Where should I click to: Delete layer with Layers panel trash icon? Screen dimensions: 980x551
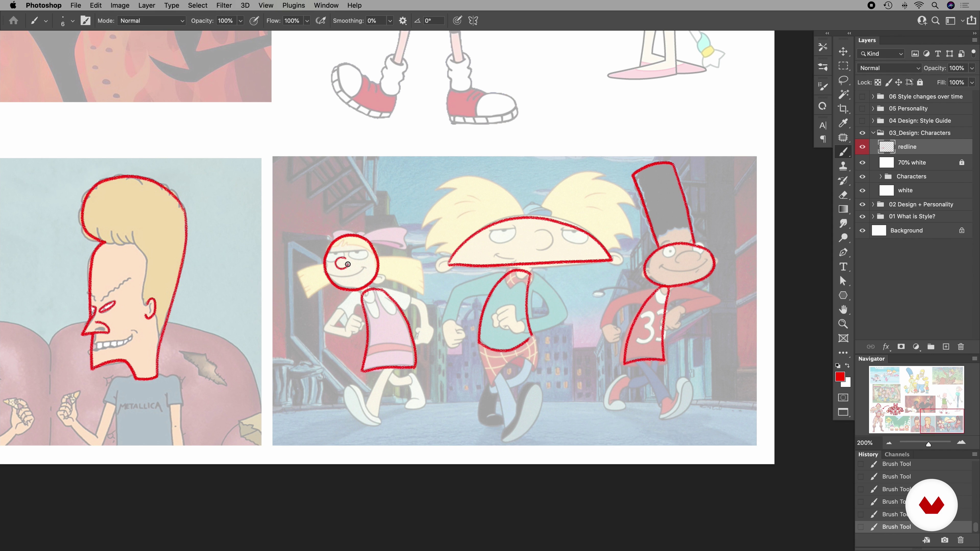[x=961, y=347]
